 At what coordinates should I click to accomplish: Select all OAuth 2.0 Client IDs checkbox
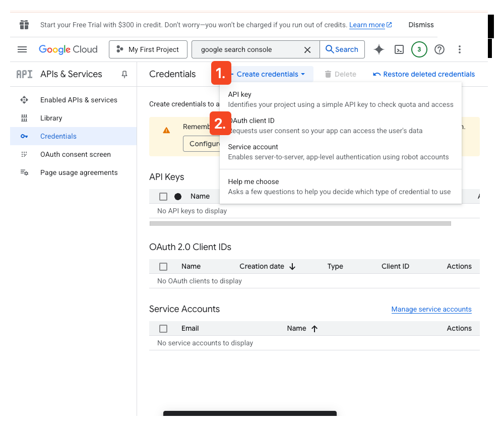pyautogui.click(x=163, y=266)
